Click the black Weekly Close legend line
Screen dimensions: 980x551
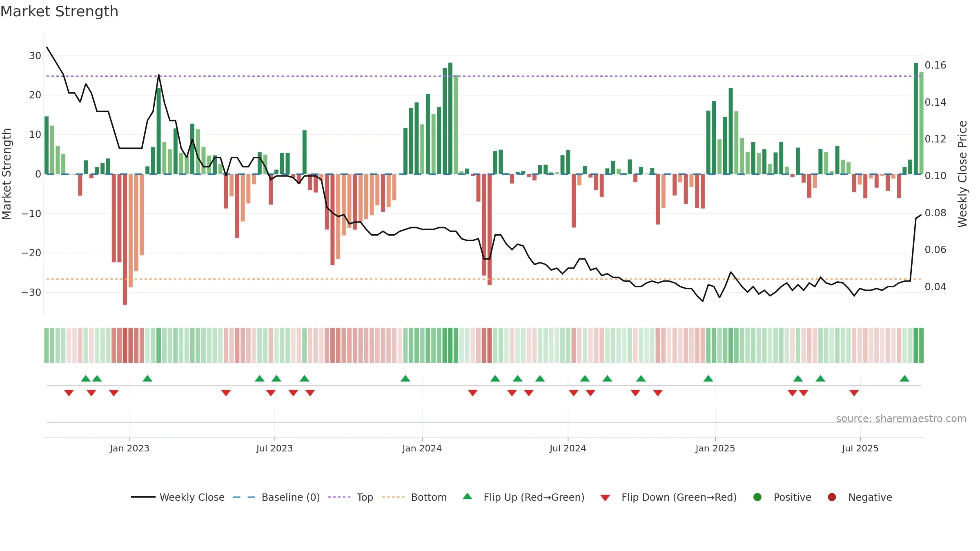[x=143, y=497]
